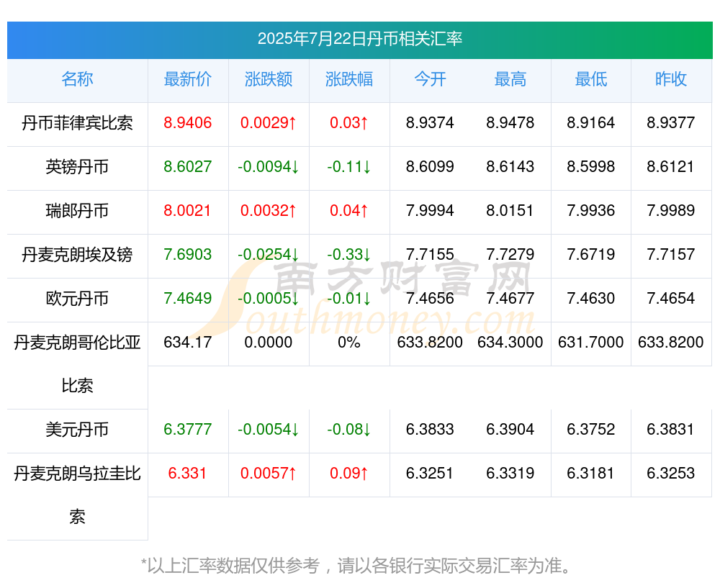Viewport: 720px width, 588px height.
Task: Click opening price 8.6099
Action: (430, 166)
